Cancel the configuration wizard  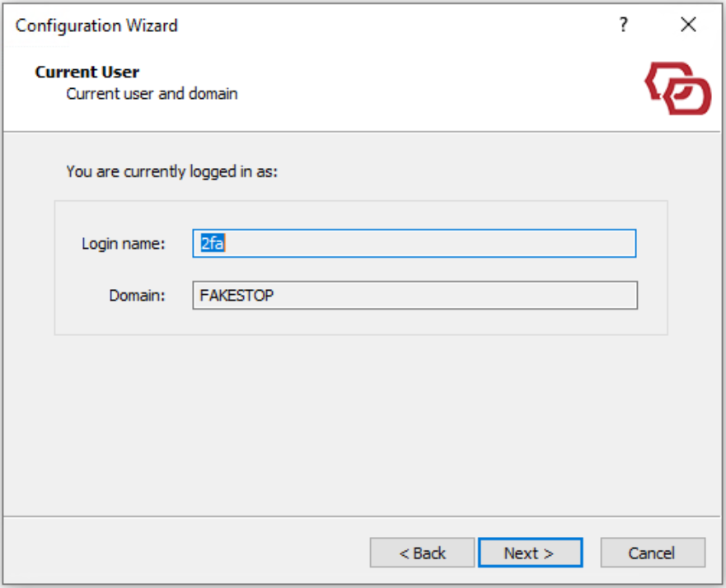point(652,553)
